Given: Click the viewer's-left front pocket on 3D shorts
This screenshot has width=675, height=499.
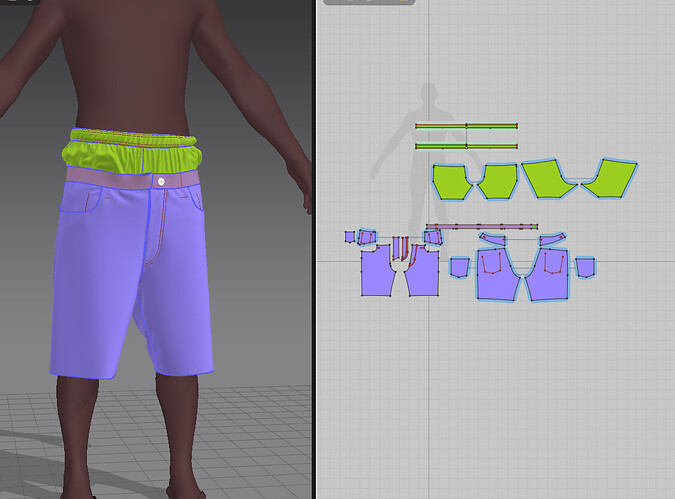Looking at the screenshot, I should tap(80, 198).
